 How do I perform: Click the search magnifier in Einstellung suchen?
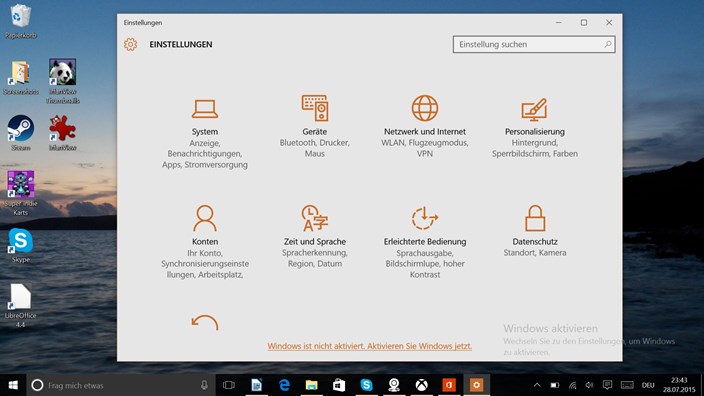(607, 44)
